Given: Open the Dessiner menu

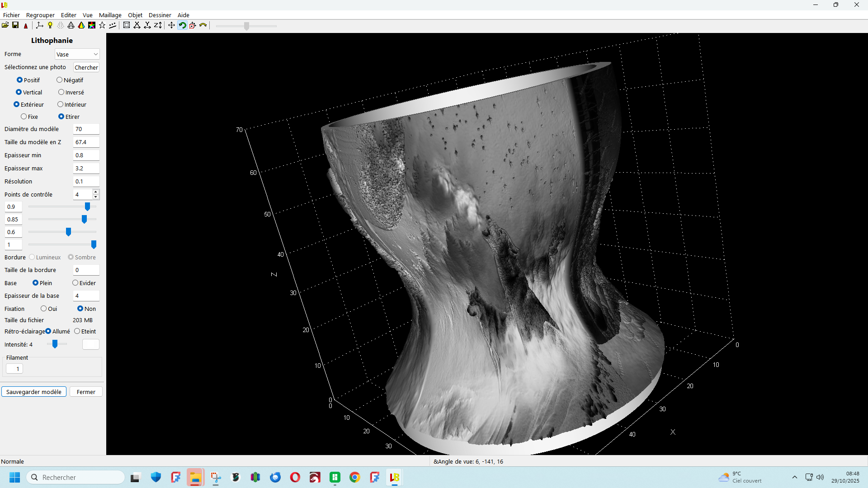Looking at the screenshot, I should tap(160, 15).
